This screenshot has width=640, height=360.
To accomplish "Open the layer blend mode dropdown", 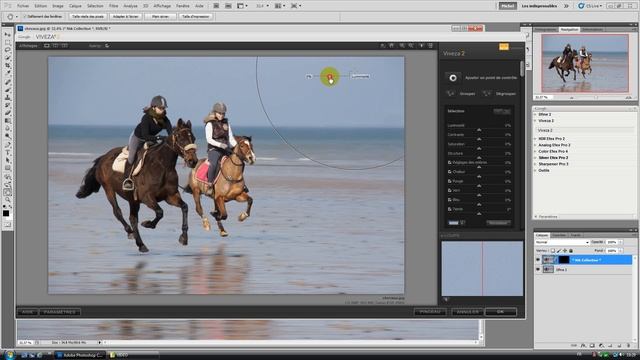I will [x=562, y=242].
